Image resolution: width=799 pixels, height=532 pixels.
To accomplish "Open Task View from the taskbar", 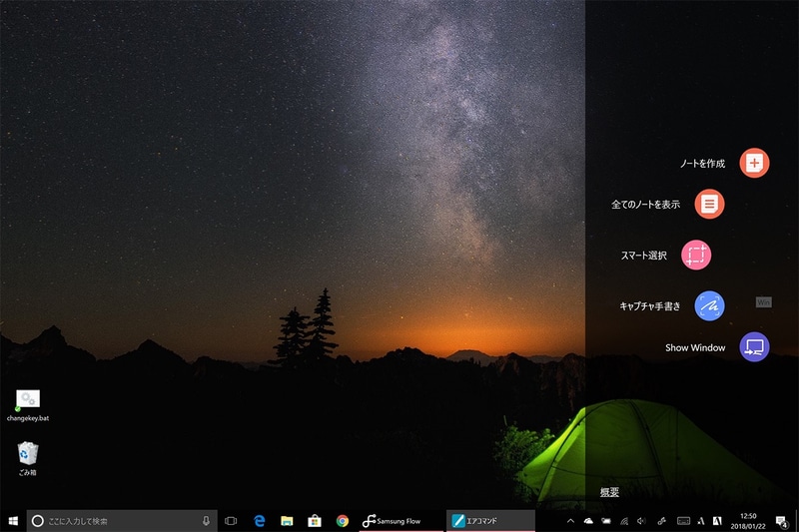I will coord(231,521).
